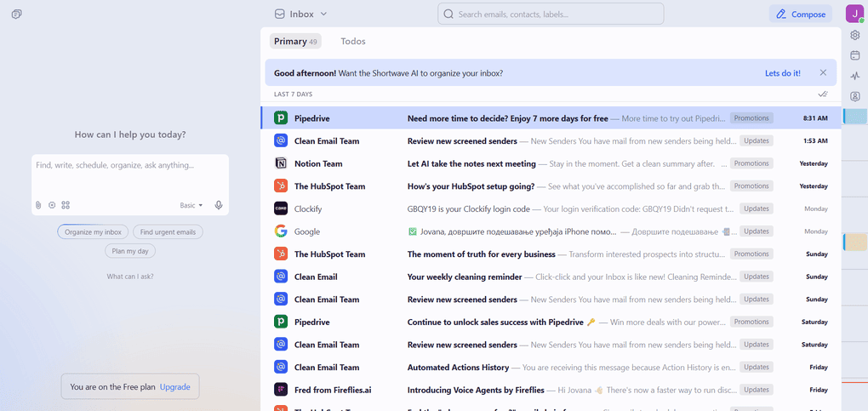This screenshot has width=868, height=411.
Task: Mark all done in Last 7 Days
Action: tap(823, 94)
